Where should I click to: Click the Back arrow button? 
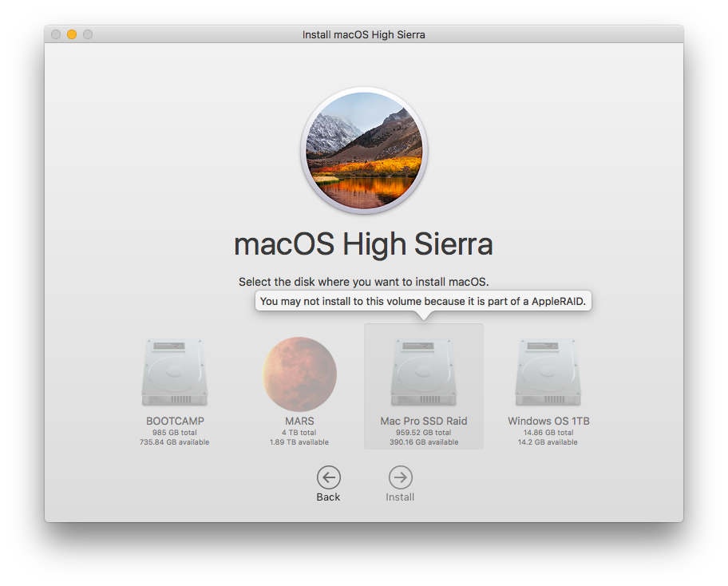coord(329,477)
